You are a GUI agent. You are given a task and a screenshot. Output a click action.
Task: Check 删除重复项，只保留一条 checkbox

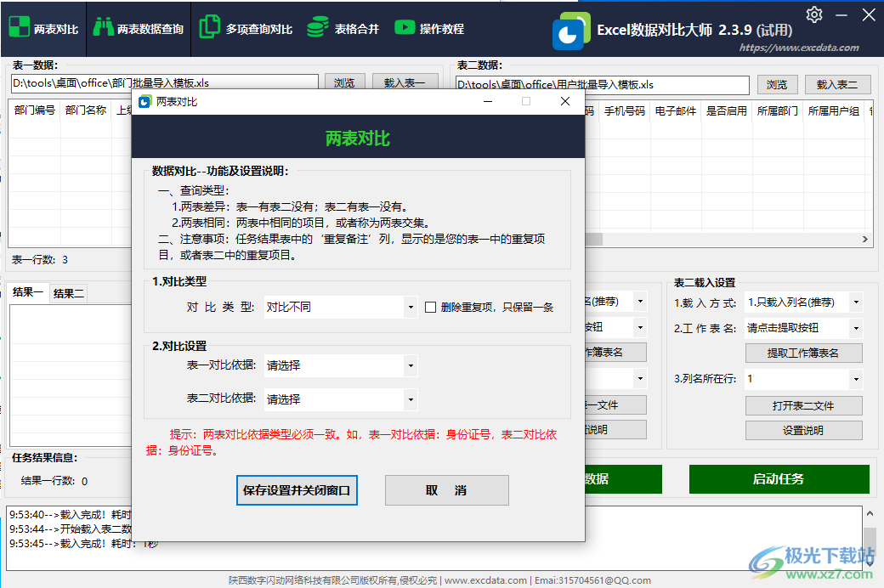pyautogui.click(x=430, y=308)
